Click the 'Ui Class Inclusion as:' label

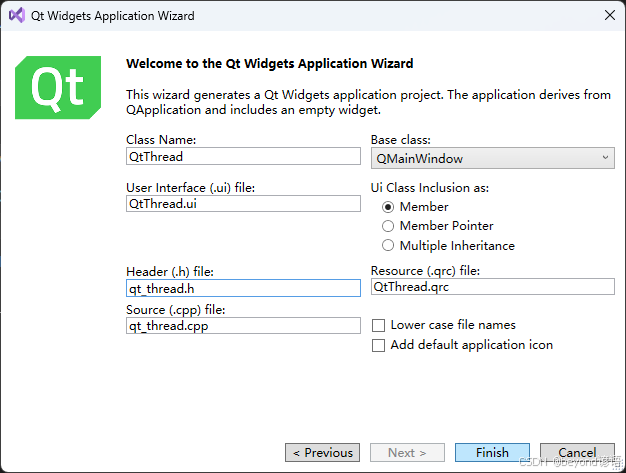coord(430,188)
